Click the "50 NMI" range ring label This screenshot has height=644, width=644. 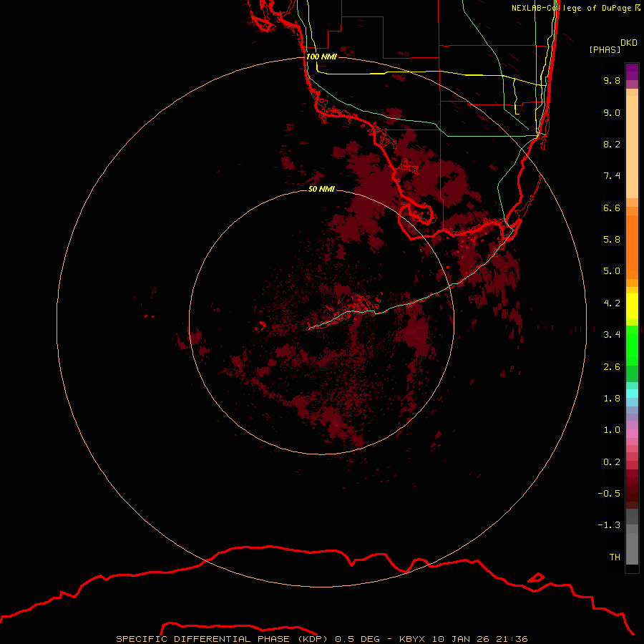tap(321, 189)
